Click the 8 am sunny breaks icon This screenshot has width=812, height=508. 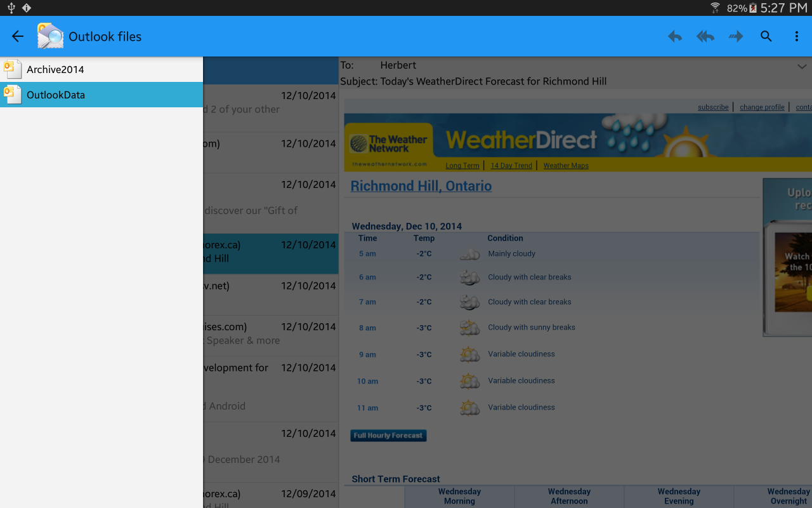tap(469, 328)
